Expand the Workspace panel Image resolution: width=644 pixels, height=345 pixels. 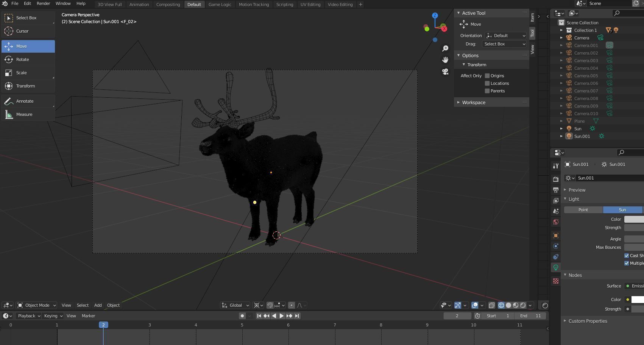coord(474,102)
